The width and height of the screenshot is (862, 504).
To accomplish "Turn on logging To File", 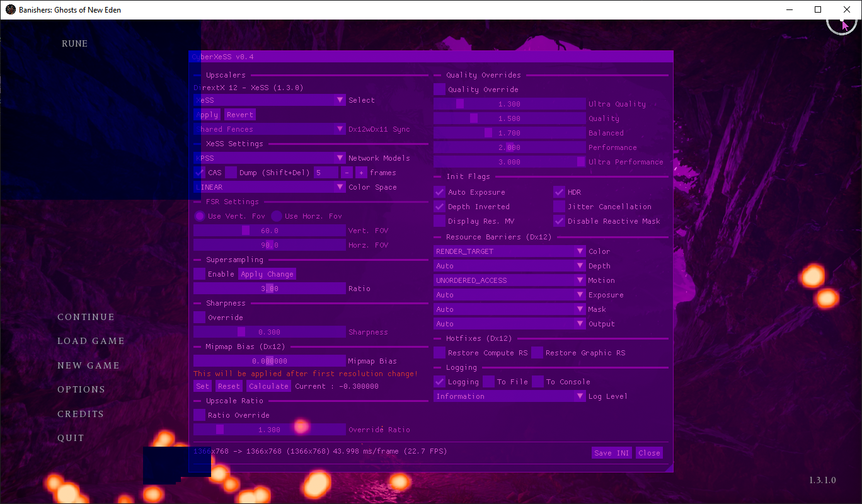I will (x=488, y=382).
